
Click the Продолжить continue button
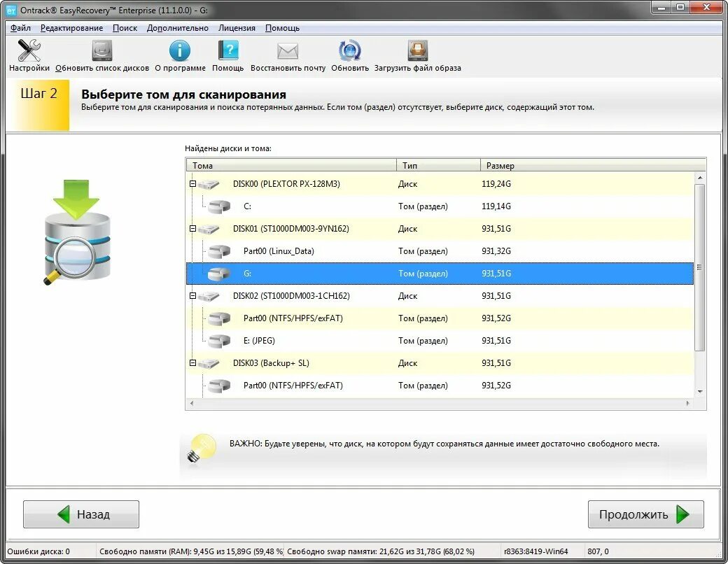click(x=646, y=514)
